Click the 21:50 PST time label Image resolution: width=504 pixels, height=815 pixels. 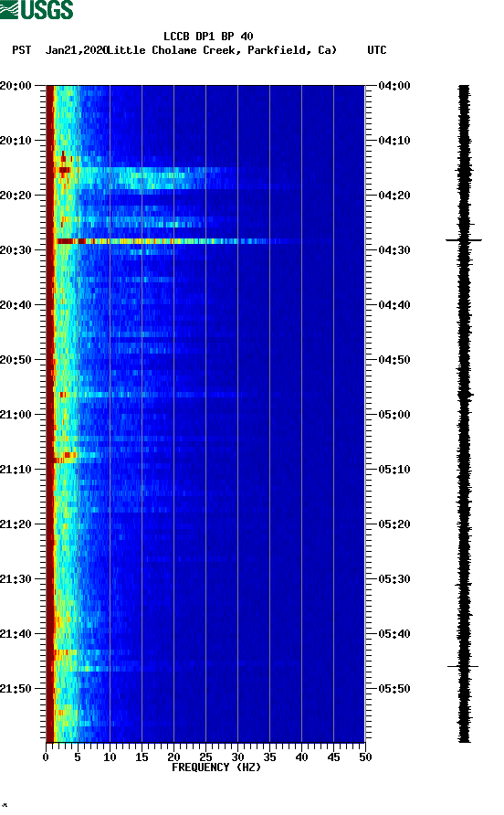coord(16,689)
